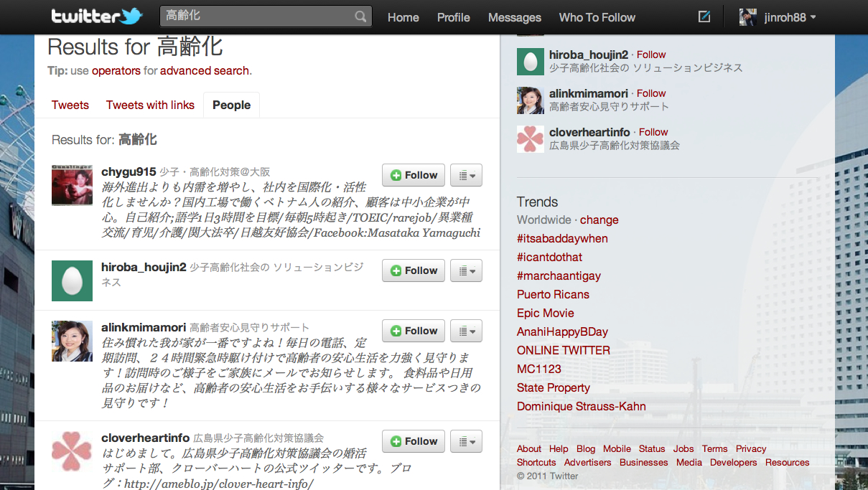Open Messages in the top navigation
This screenshot has width=868, height=490.
pos(514,17)
